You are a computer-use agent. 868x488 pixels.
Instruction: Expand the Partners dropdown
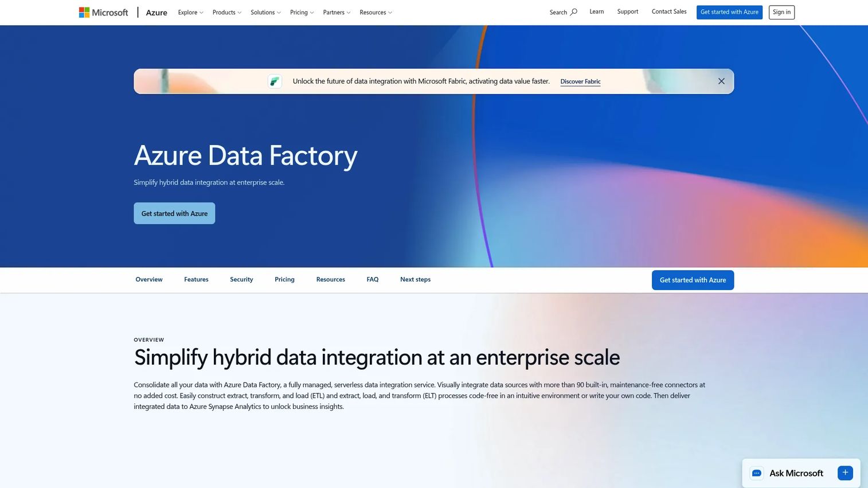337,12
